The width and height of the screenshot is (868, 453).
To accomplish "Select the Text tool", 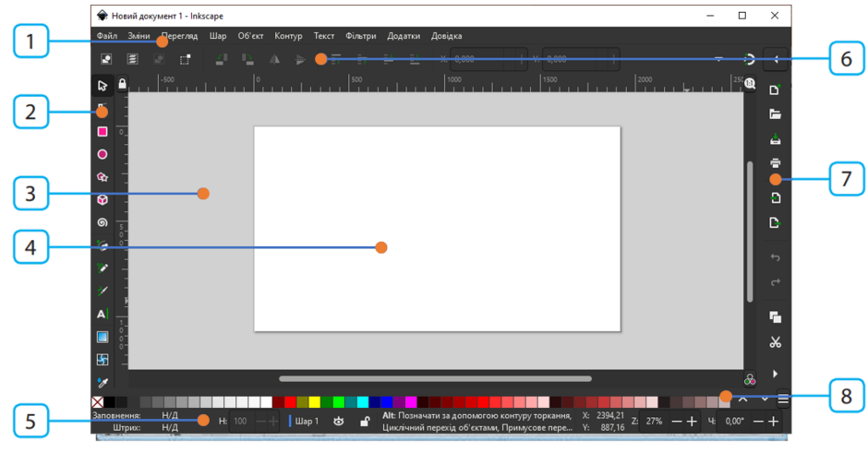I will click(102, 315).
